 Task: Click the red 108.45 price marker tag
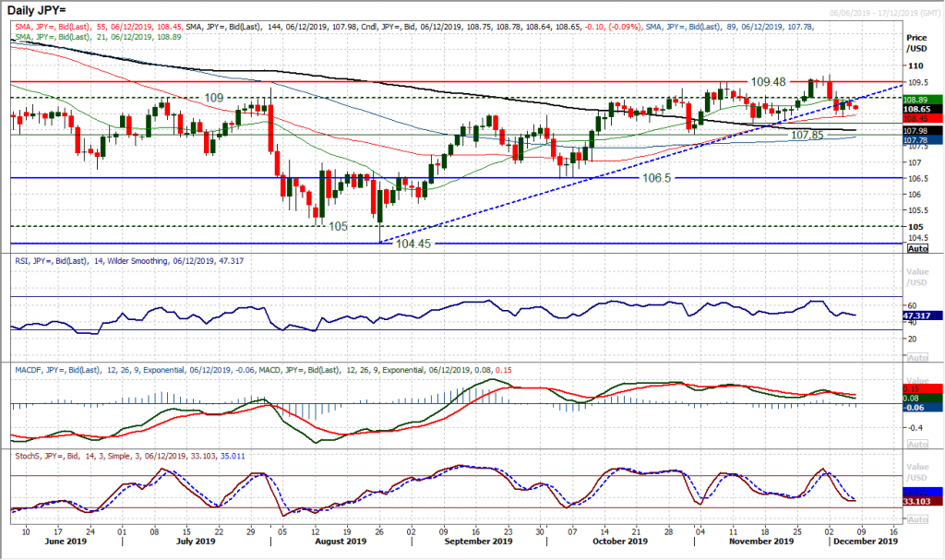(x=922, y=118)
